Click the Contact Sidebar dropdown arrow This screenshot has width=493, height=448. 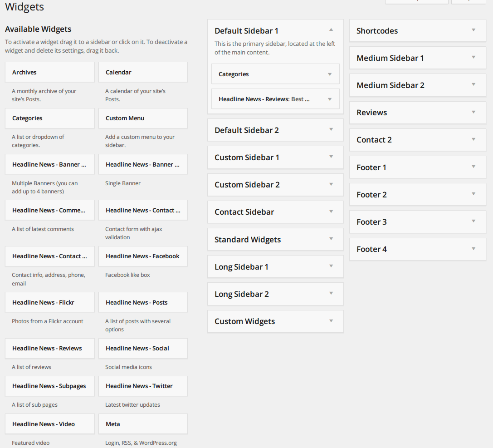(x=331, y=212)
